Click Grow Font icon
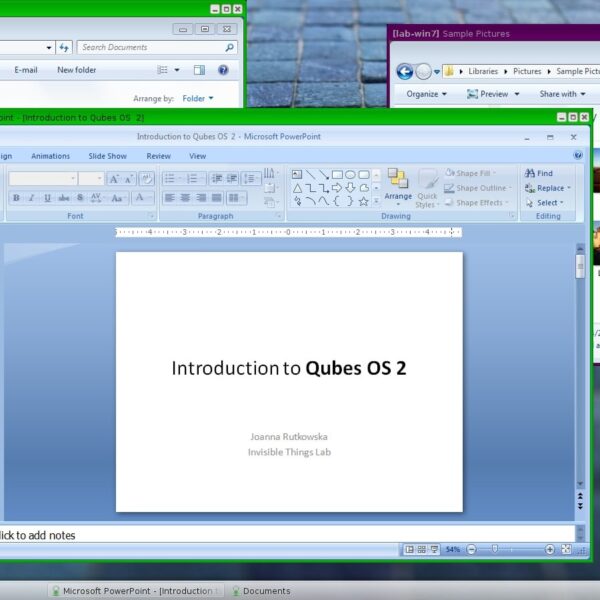This screenshot has width=600, height=600. (x=114, y=179)
